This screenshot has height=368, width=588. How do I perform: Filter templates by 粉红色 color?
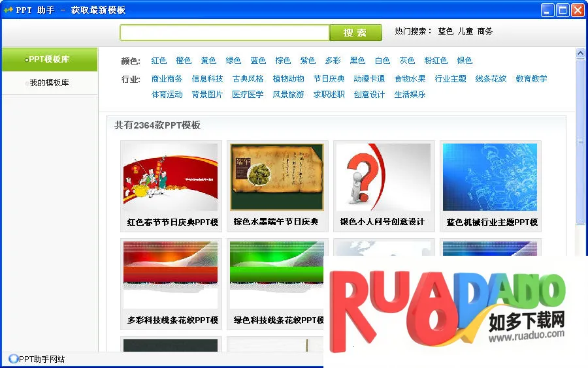coord(436,61)
